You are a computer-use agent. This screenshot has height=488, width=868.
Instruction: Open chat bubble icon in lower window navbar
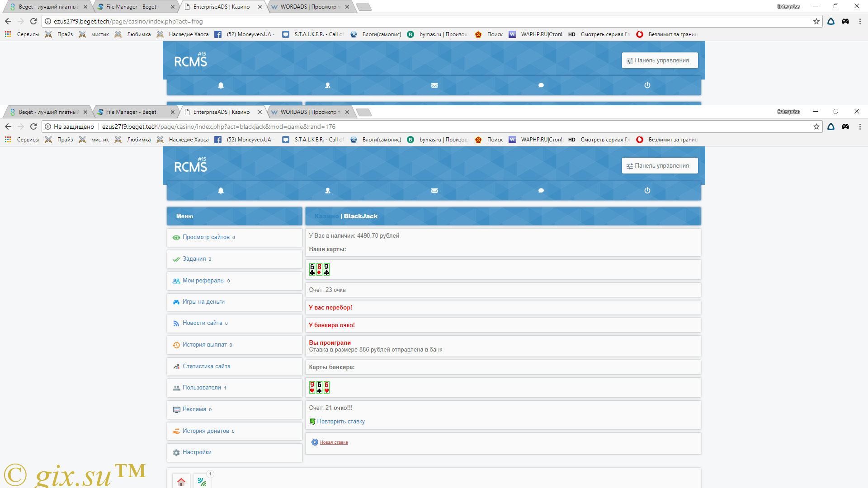(x=541, y=191)
